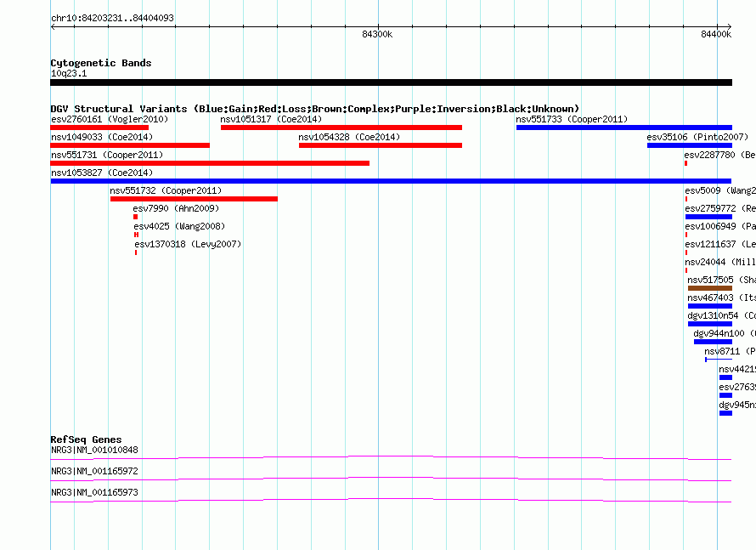The image size is (756, 550).
Task: Click esv4025 (Wang2008) label
Action: tap(179, 226)
